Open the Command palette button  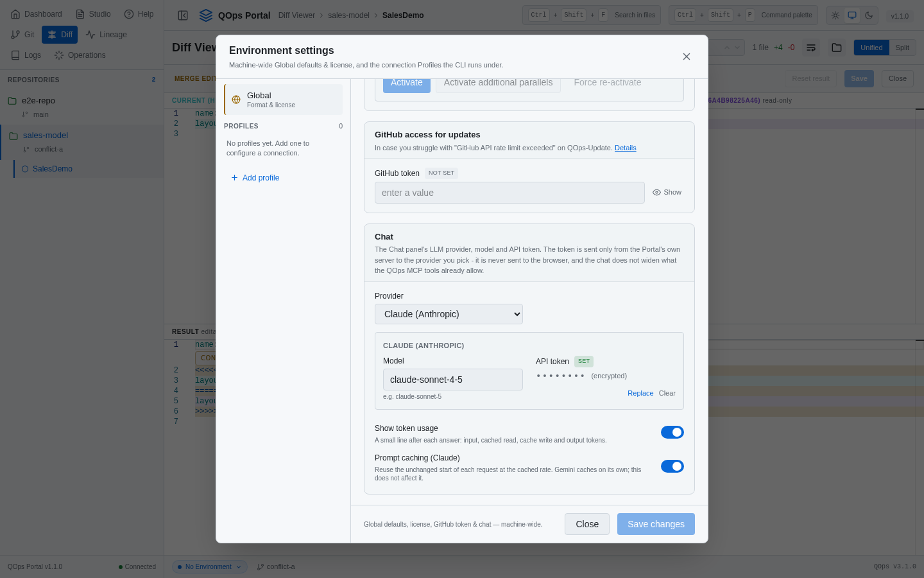(743, 15)
